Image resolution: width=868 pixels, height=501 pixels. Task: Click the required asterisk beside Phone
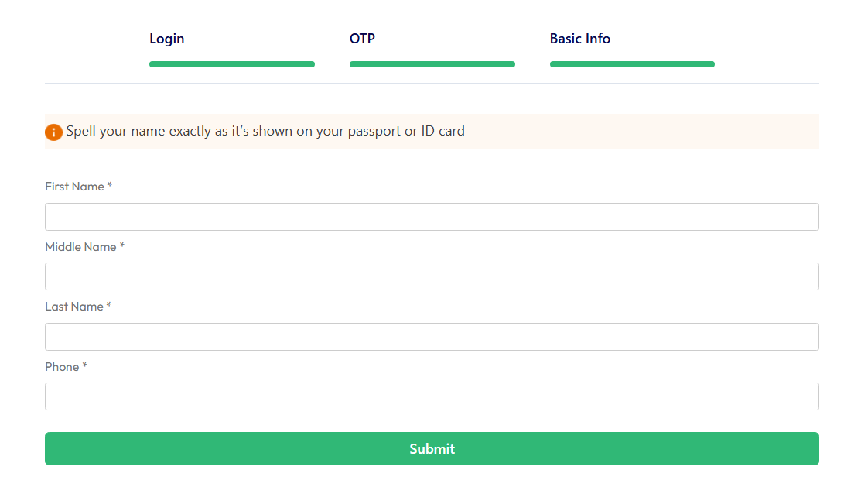coord(84,366)
